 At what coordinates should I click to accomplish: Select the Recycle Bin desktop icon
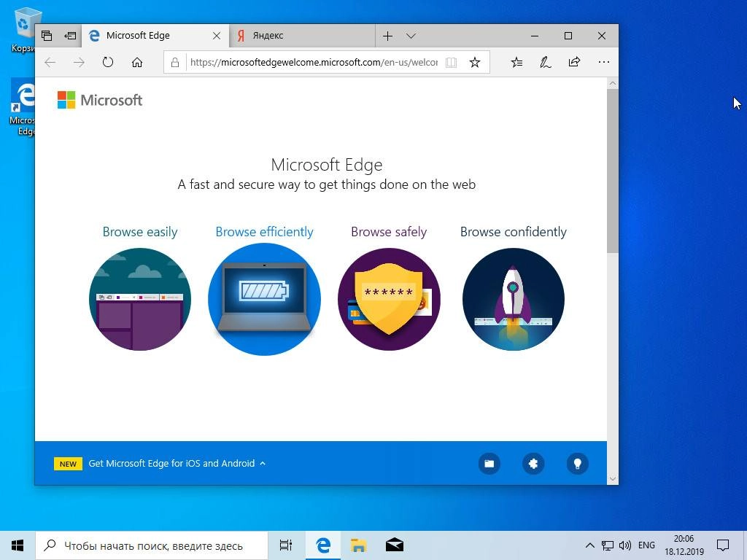(23, 30)
